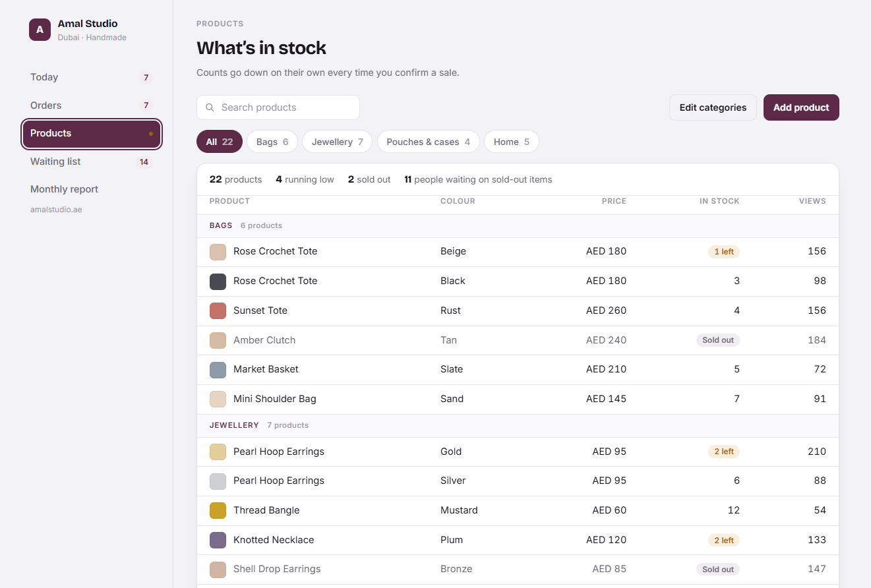Open the Today section
The width and height of the screenshot is (871, 588).
point(92,77)
